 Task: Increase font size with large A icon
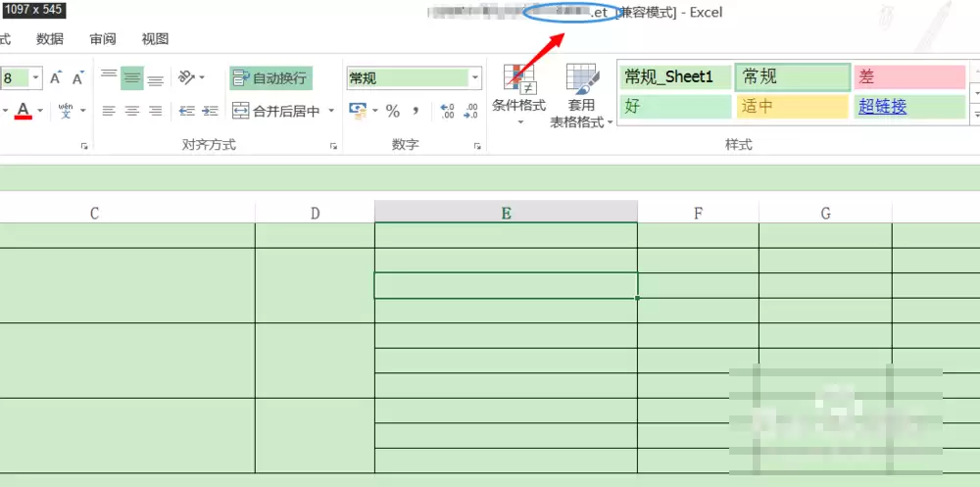[x=56, y=78]
